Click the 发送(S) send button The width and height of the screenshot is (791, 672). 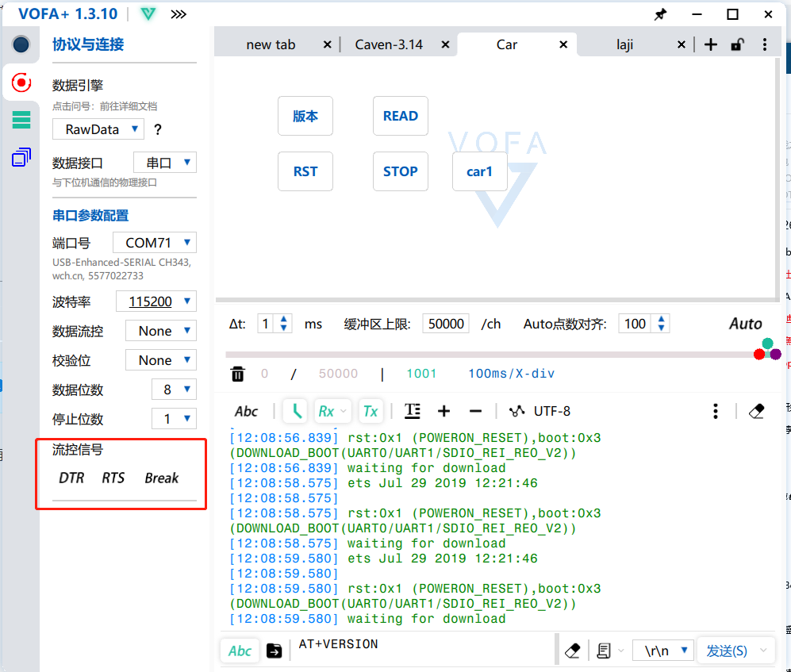coord(727,651)
